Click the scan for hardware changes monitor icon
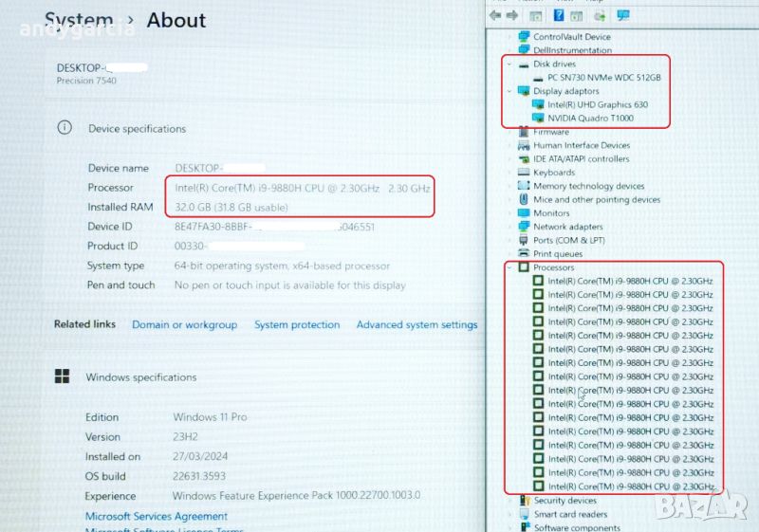Image resolution: width=759 pixels, height=532 pixels. (x=622, y=16)
